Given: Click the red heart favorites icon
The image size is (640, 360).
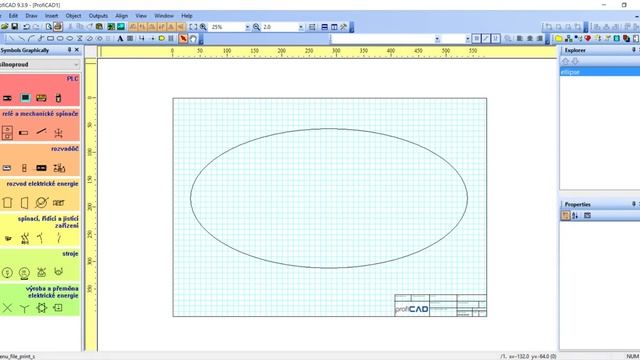Looking at the screenshot, I should [x=587, y=39].
